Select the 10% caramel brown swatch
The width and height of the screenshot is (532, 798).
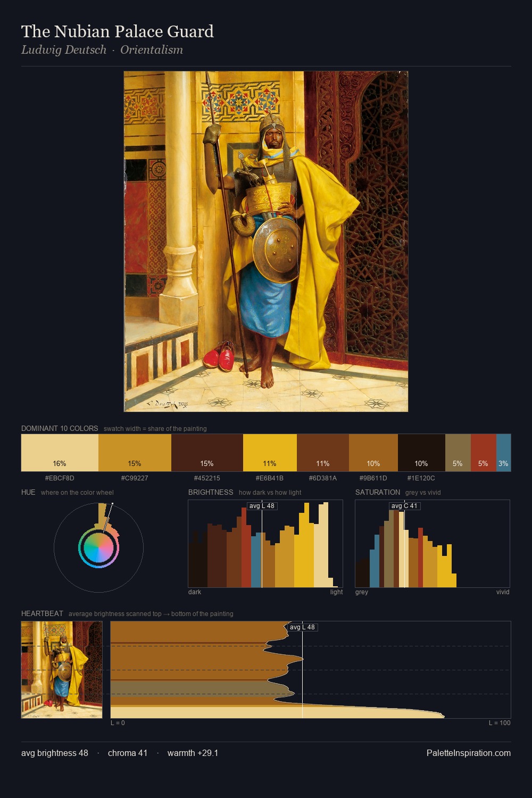point(373,453)
